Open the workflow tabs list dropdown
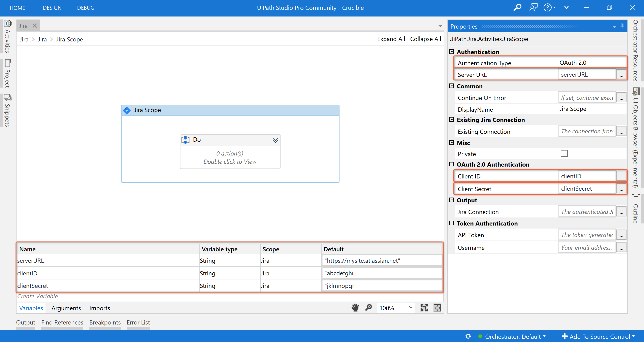The width and height of the screenshot is (644, 342). click(440, 26)
